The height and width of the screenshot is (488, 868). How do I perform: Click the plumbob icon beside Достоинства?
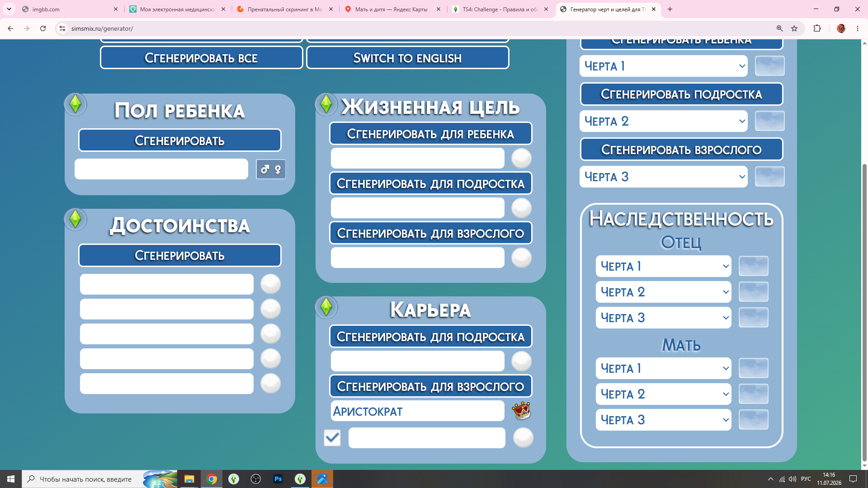coord(75,219)
